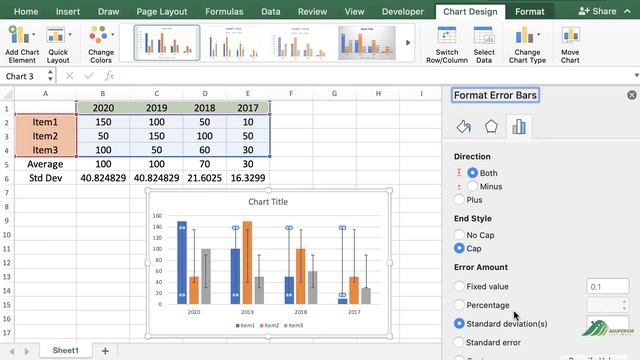Switch to the Home ribbon tab

click(x=26, y=11)
